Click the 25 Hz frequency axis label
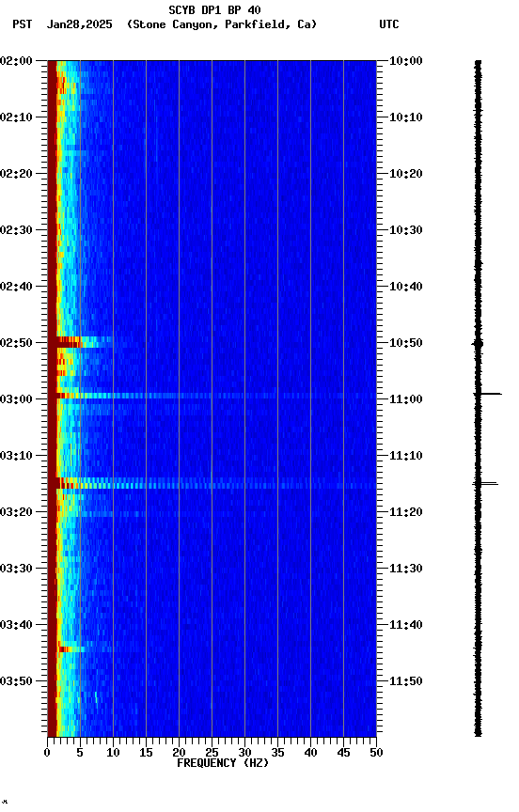The width and height of the screenshot is (519, 812). point(212,753)
